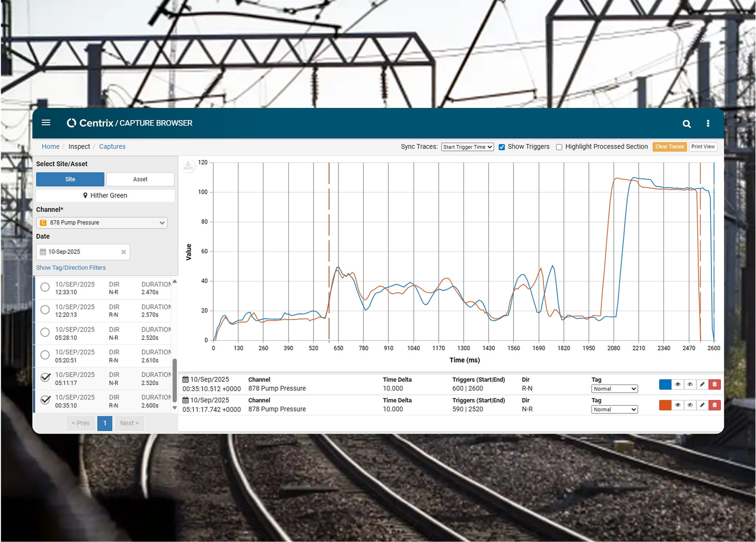Click the eye icon on the orange trace row
Image resolution: width=756 pixels, height=542 pixels.
(x=678, y=405)
